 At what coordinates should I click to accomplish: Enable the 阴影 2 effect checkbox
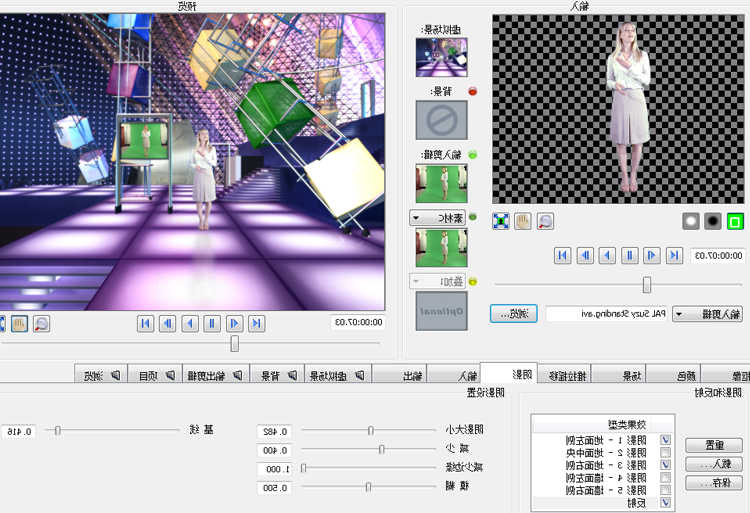point(667,453)
